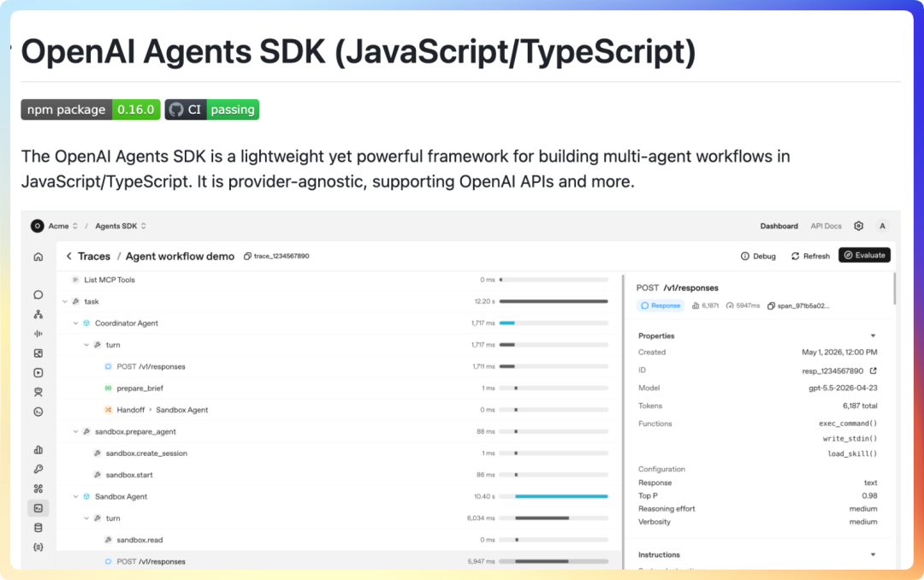Collapse the Sandbox Agent chevron

click(x=75, y=497)
